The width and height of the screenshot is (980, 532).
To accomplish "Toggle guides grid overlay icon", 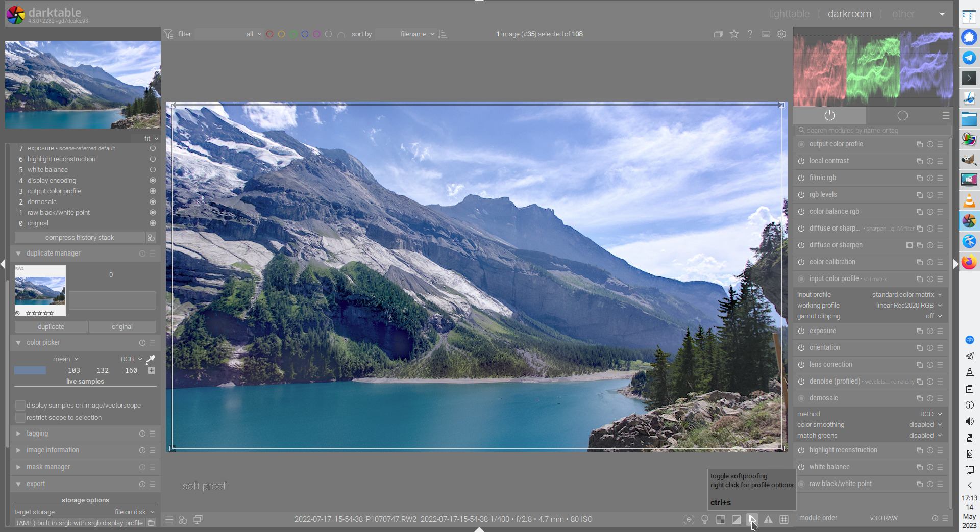I will click(784, 519).
